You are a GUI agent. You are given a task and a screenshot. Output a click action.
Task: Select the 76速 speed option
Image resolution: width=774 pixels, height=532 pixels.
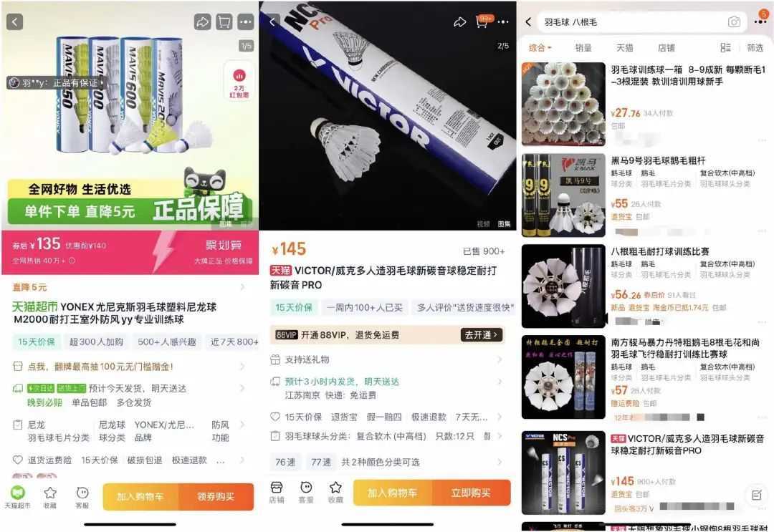285,463
